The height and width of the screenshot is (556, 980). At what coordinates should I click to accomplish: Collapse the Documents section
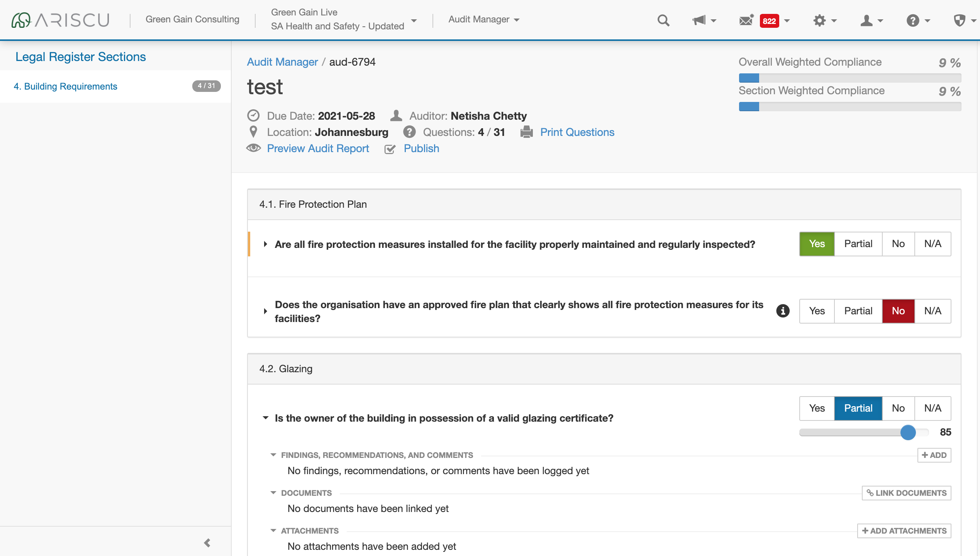coord(273,493)
